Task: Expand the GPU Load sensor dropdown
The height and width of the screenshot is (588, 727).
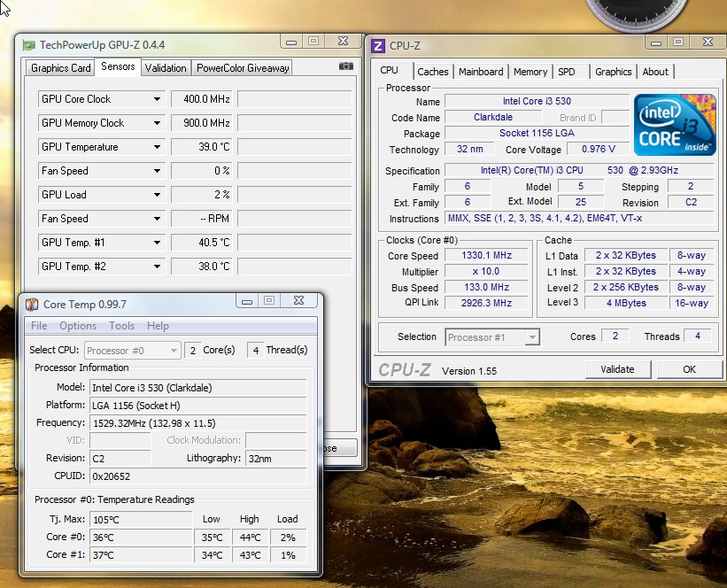Action: [x=157, y=195]
